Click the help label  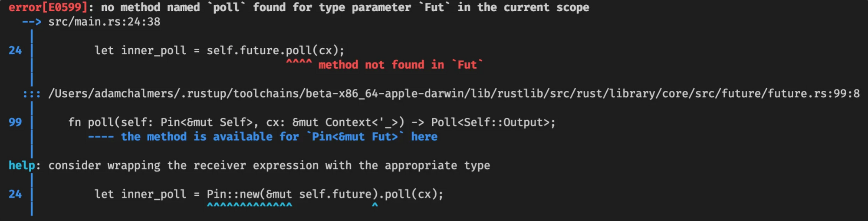click(22, 165)
